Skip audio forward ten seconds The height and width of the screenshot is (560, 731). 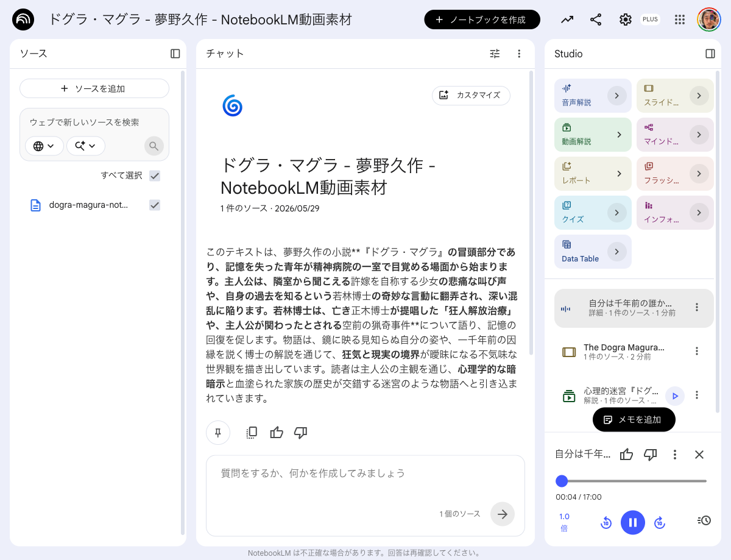point(659,522)
